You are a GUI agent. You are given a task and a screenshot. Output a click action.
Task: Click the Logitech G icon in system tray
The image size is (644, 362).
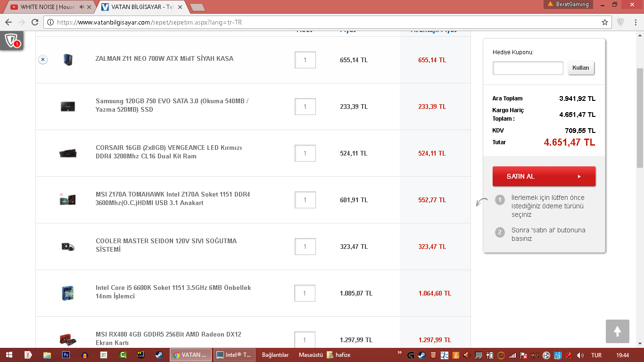tap(411, 355)
